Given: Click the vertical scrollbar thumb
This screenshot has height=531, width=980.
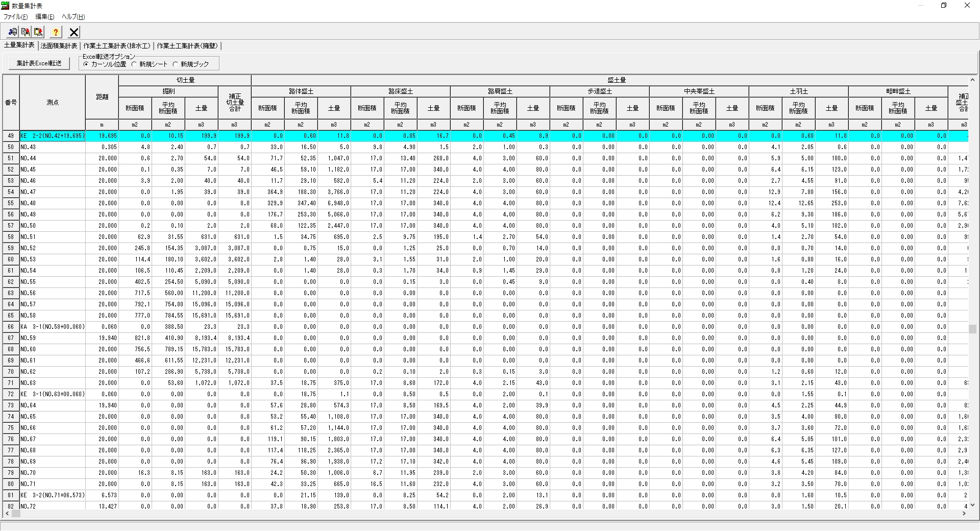Looking at the screenshot, I should coord(972,329).
